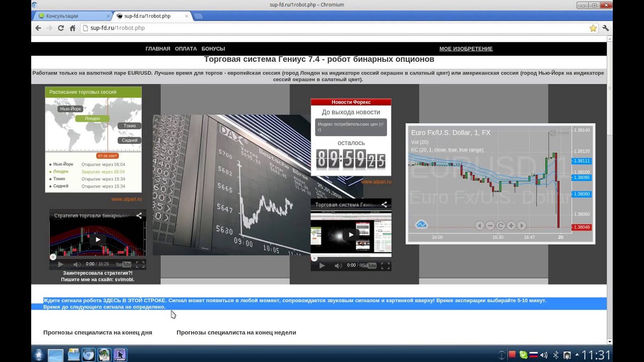Click the 11:31 clock in taskbar
The height and width of the screenshot is (362, 644).
(x=596, y=355)
